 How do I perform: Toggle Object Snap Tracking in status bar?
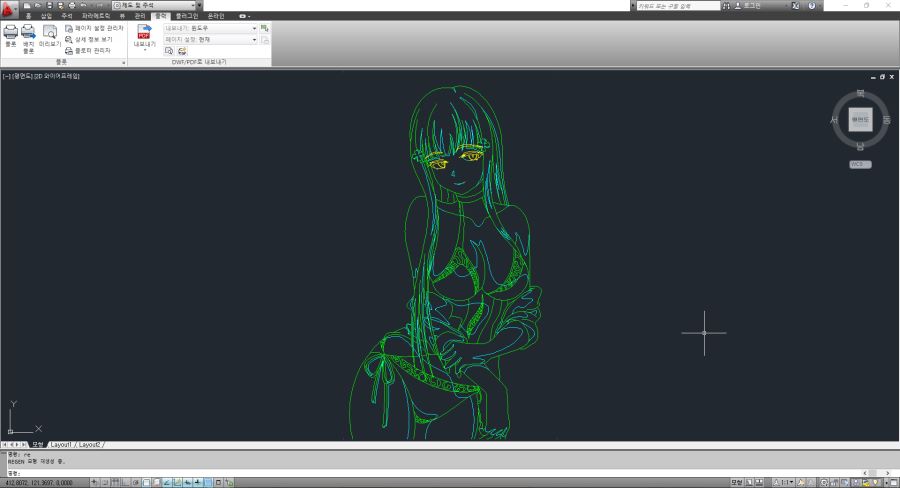tap(166, 482)
